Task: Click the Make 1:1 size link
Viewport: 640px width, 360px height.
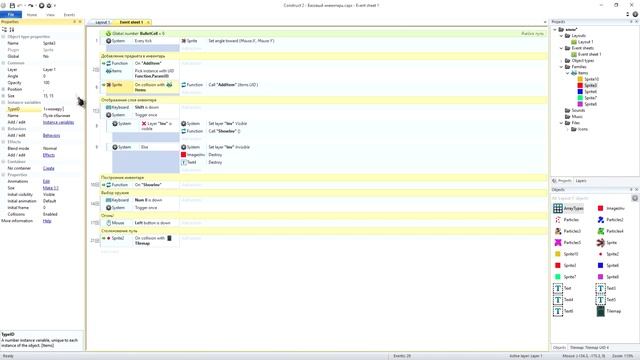Action: pyautogui.click(x=51, y=188)
